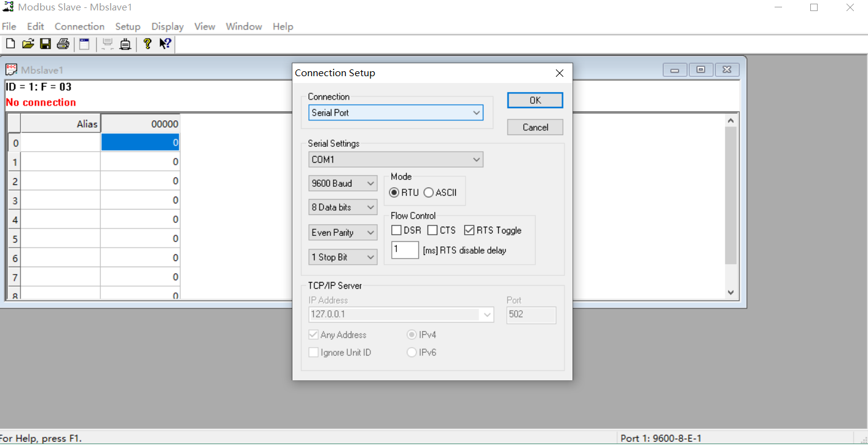Viewport: 868px width, 446px height.
Task: Open the Even Parity dropdown
Action: [x=343, y=233]
